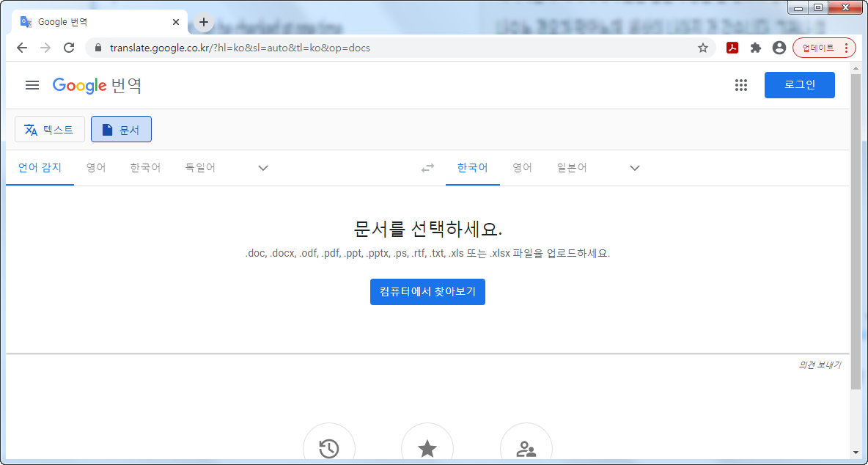Click the page vertical scrollbar
The width and height of the screenshot is (868, 465).
[x=856, y=230]
